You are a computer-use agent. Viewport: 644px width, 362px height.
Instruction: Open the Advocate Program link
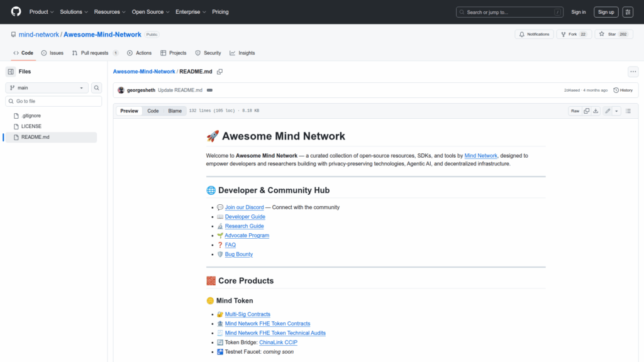click(x=247, y=236)
